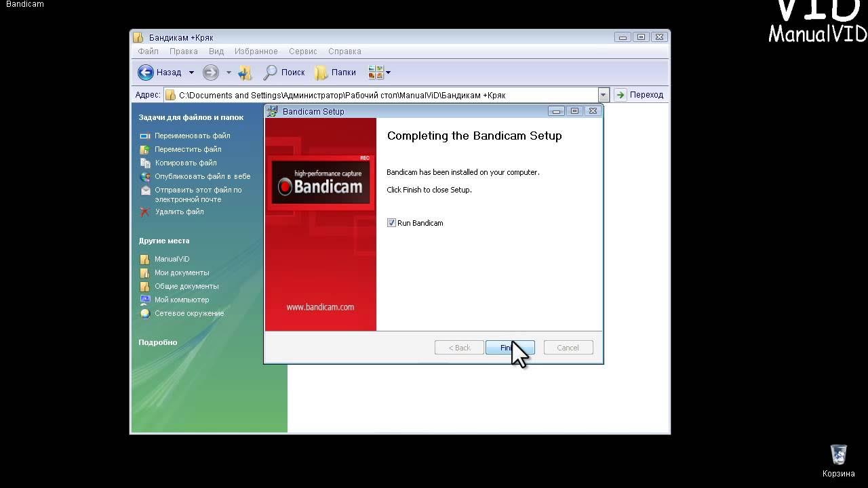Click the address bar folder icon
Screen dimensions: 868x488
pyautogui.click(x=171, y=95)
